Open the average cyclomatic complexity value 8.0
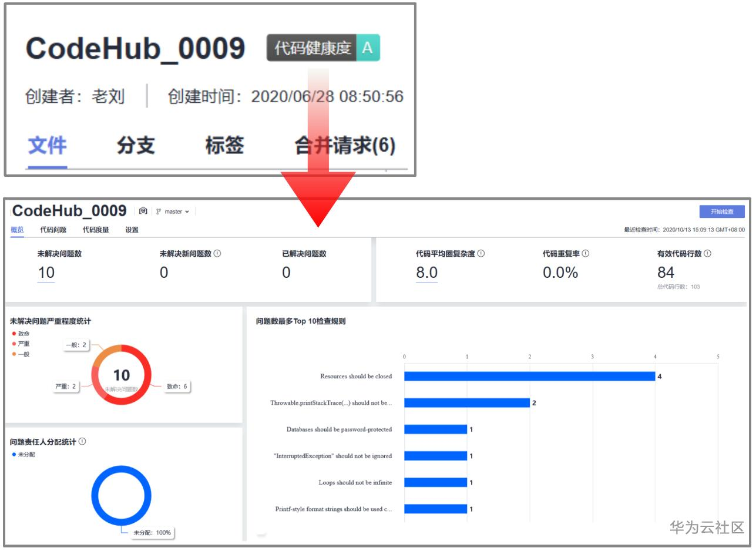Image resolution: width=756 pixels, height=551 pixels. point(426,273)
